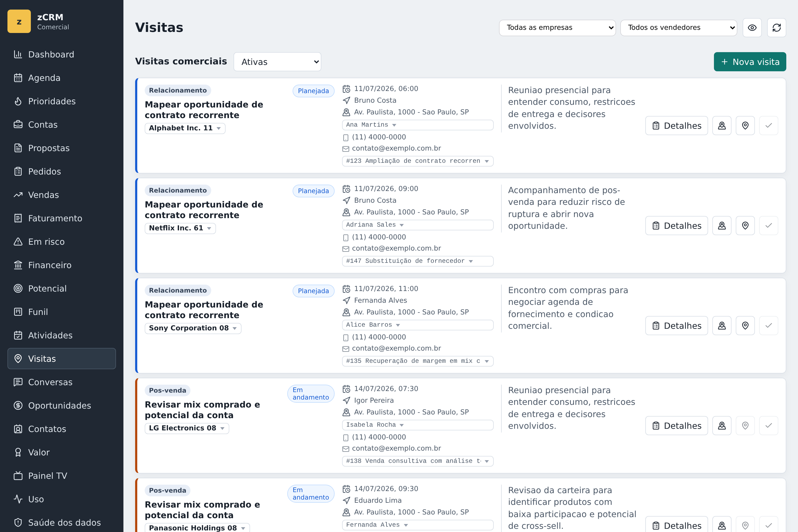Open Detalhes for the LG Electronics 08 visit
Viewport: 798px width, 532px height.
coord(676,425)
